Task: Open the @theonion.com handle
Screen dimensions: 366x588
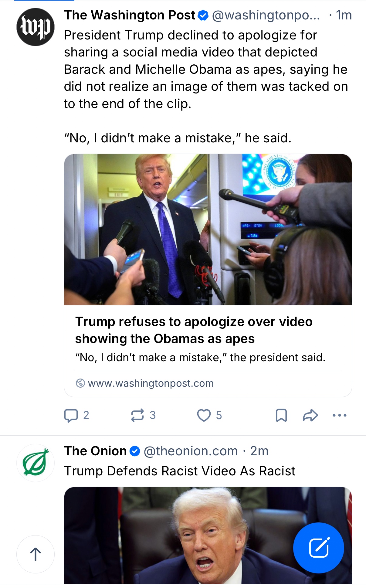Action: [x=191, y=451]
